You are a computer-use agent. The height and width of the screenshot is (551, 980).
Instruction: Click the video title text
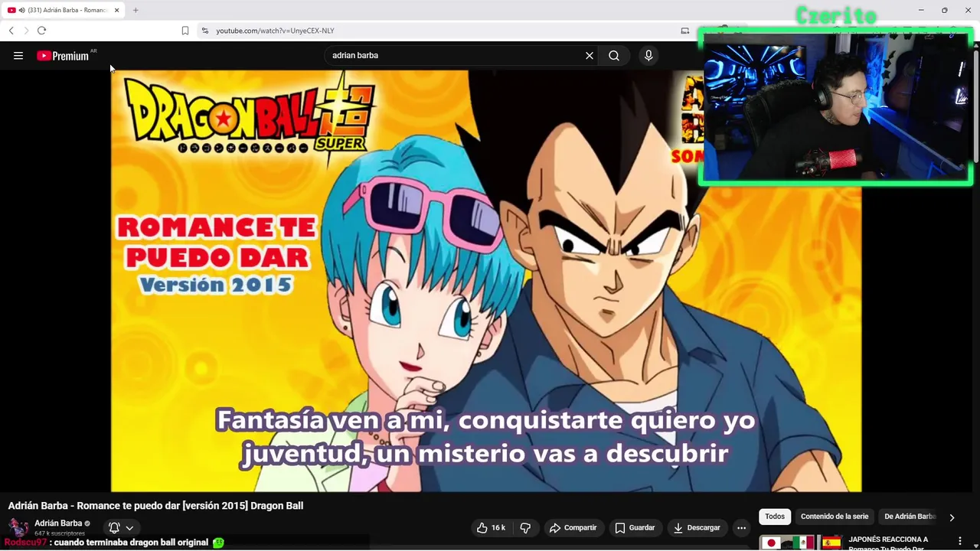155,506
